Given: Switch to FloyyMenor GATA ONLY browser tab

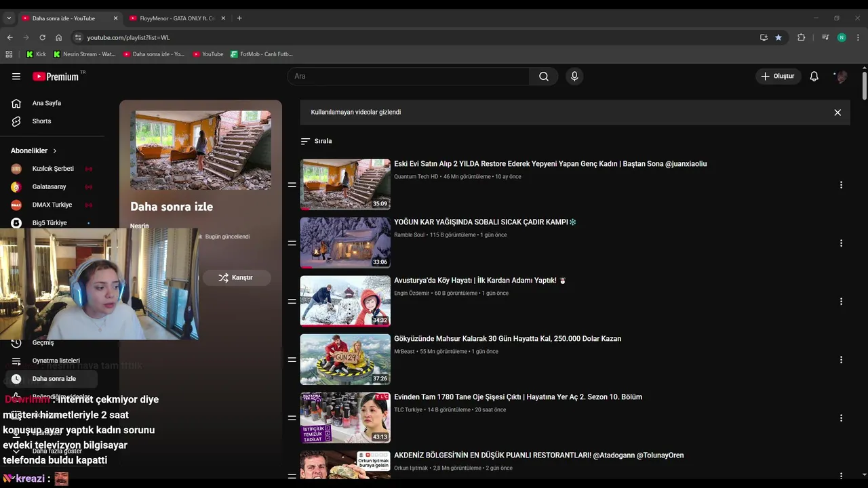Looking at the screenshot, I should pyautogui.click(x=177, y=18).
